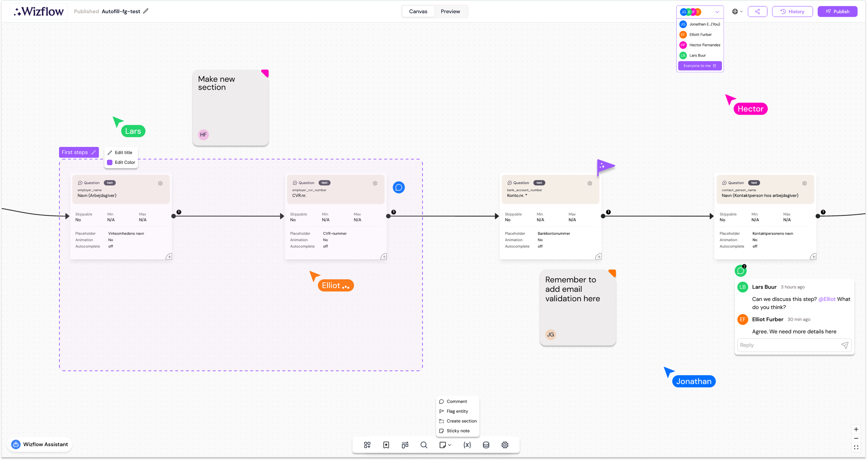Open settings gear on Konto.nr. question card

pos(590,183)
